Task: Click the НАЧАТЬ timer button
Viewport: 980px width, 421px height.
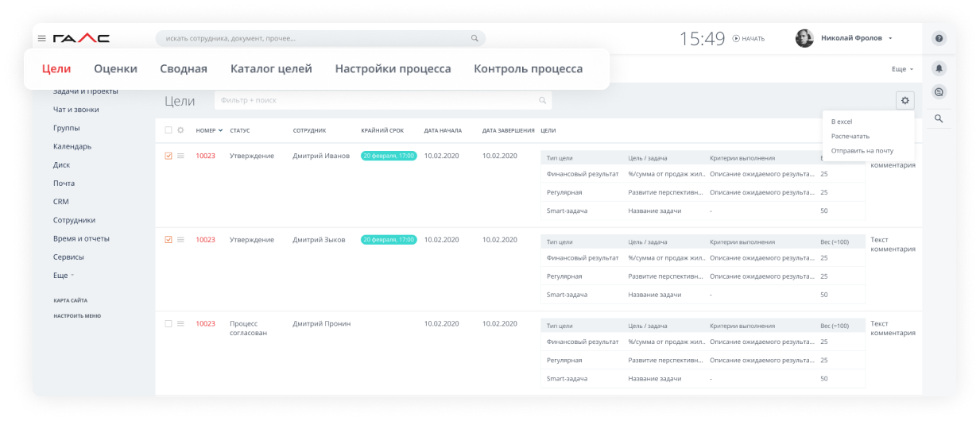Action: point(748,38)
